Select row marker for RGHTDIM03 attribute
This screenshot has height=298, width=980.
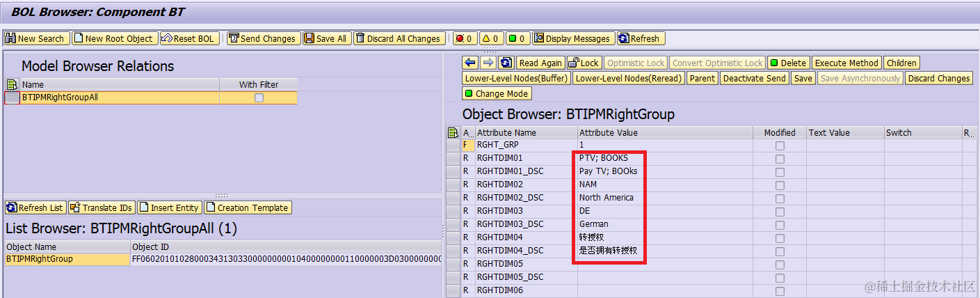click(453, 211)
